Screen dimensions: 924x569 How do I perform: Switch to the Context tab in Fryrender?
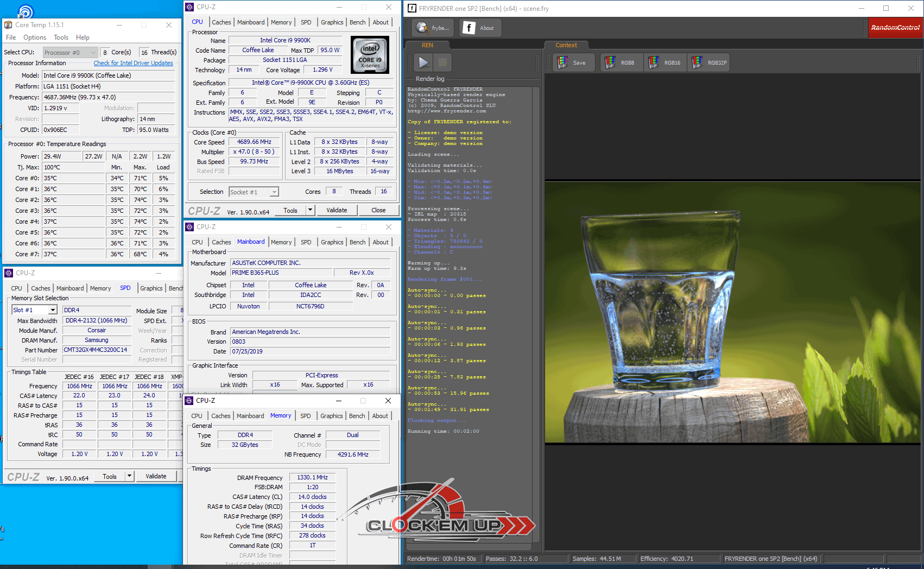pyautogui.click(x=566, y=45)
